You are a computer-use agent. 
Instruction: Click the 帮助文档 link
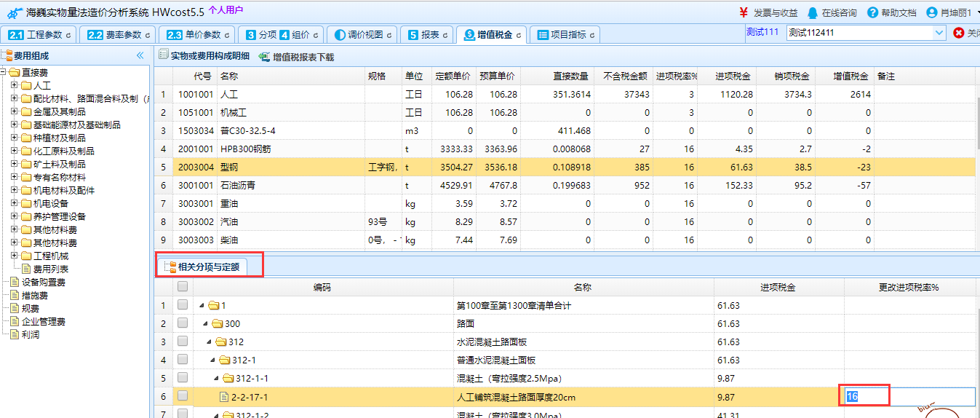[x=899, y=13]
